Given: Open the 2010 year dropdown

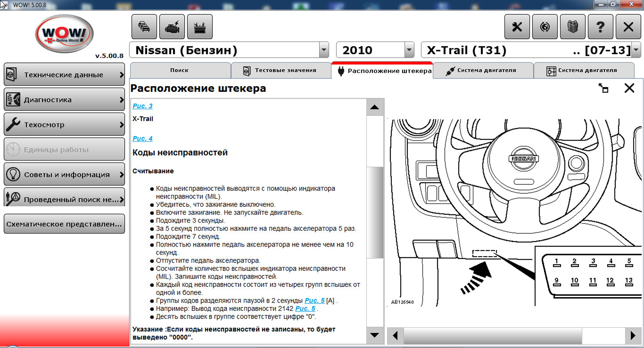Looking at the screenshot, I should (x=409, y=50).
